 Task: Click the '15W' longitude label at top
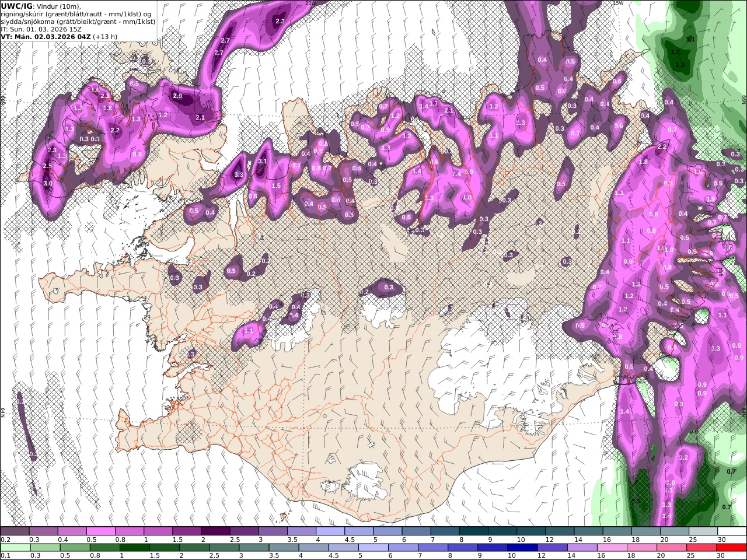click(618, 3)
